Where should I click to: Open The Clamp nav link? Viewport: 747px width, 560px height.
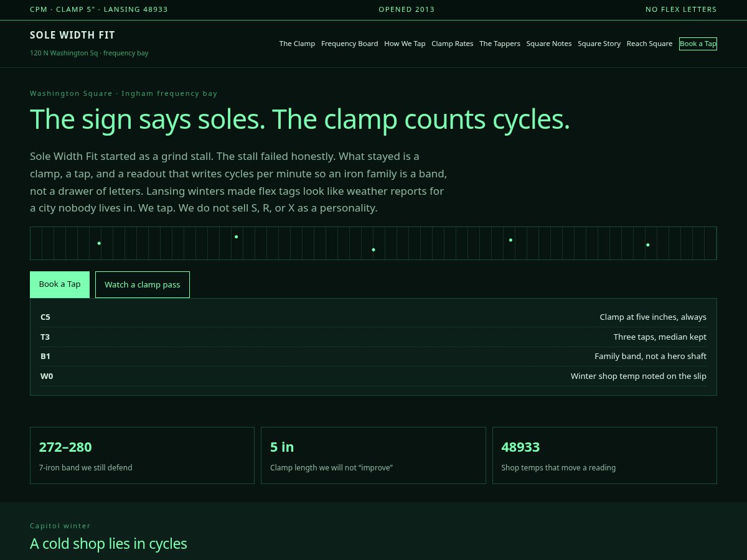click(x=297, y=44)
